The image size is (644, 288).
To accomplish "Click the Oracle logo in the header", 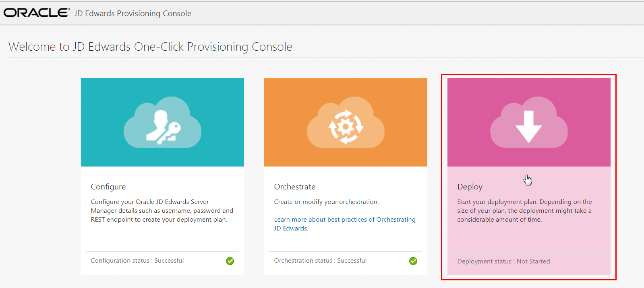I will coord(36,13).
